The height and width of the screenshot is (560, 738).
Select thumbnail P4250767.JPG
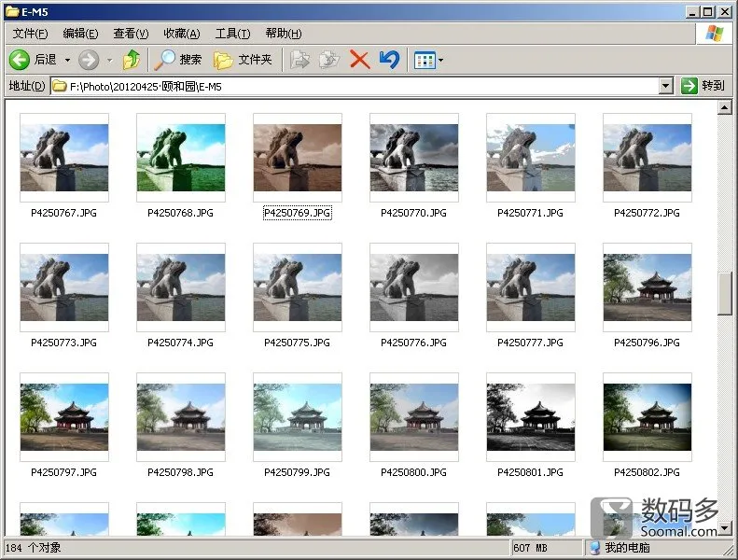click(x=64, y=158)
